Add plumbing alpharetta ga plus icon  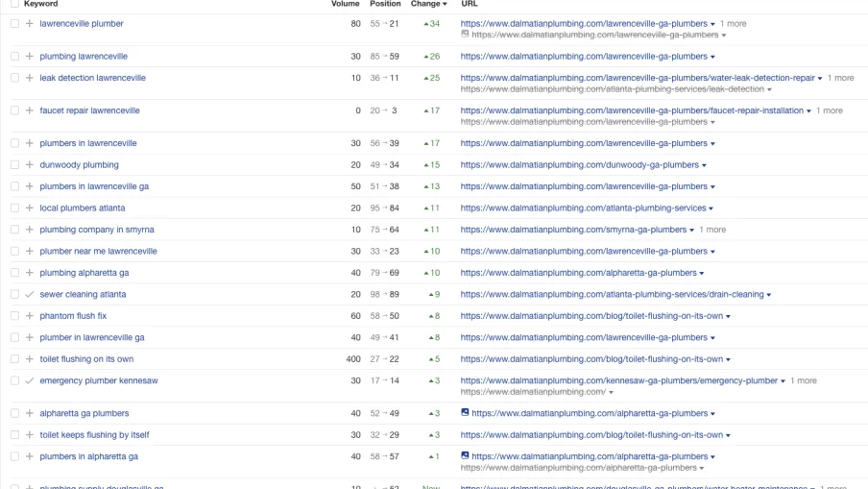coord(30,273)
